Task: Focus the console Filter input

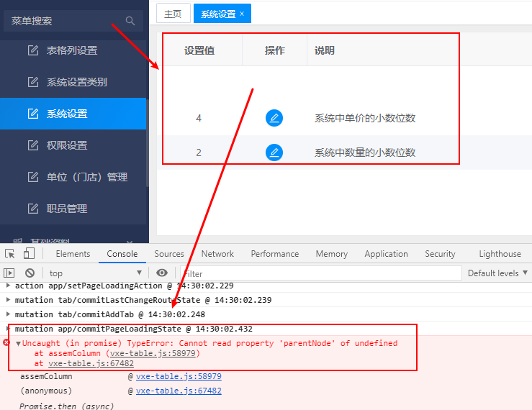Action: [x=321, y=273]
